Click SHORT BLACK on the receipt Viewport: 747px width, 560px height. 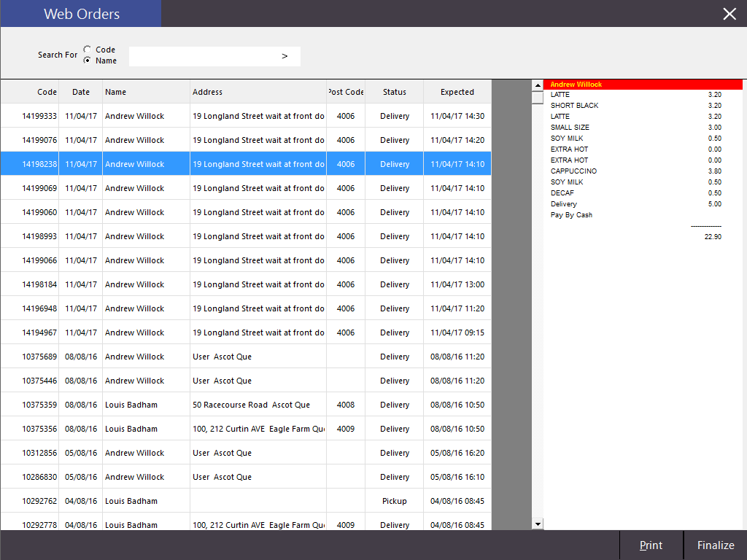click(575, 105)
